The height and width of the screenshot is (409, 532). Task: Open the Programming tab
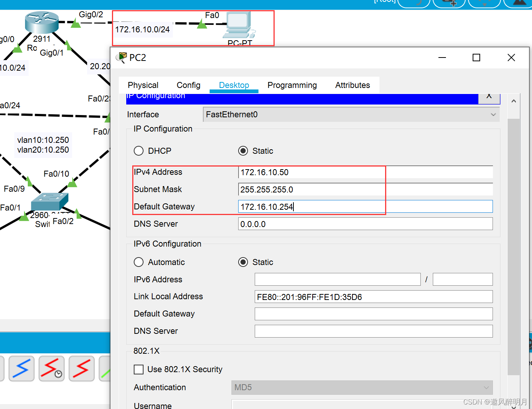292,85
